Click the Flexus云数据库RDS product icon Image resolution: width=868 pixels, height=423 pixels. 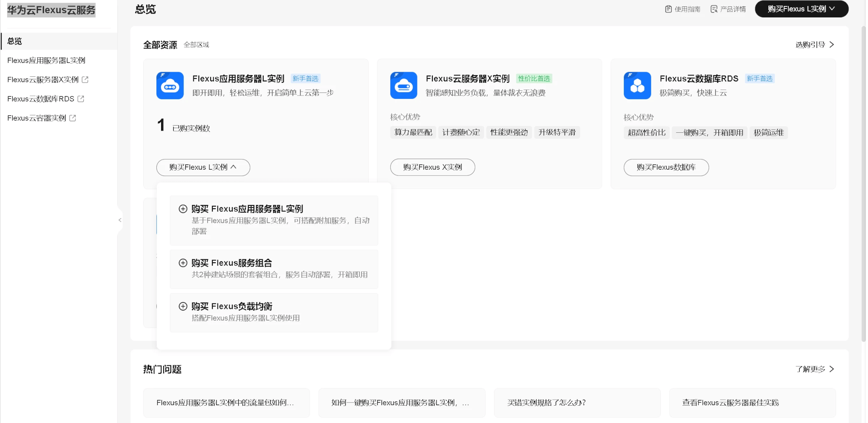tap(637, 85)
